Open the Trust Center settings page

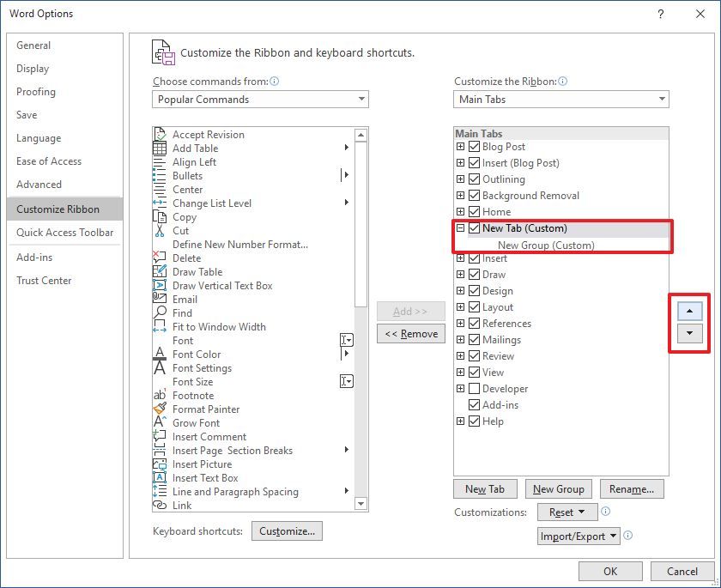(44, 280)
